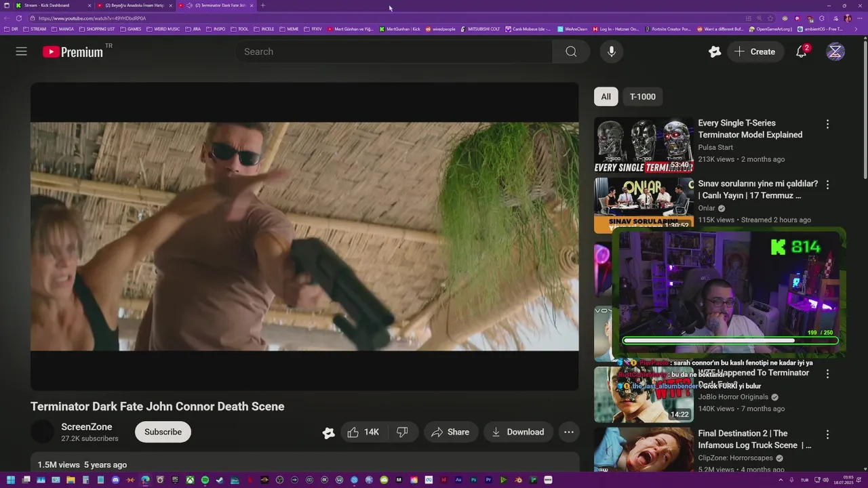Screen dimensions: 868x488
Task: Click the 199 / 250 progress bar overlay
Action: (730, 340)
